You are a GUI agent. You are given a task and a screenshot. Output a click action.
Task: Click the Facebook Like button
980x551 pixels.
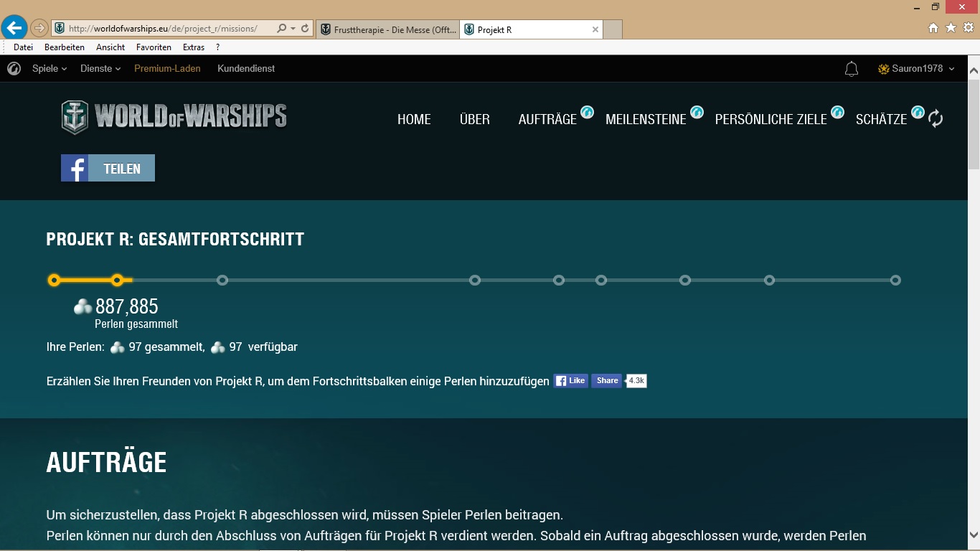[570, 381]
